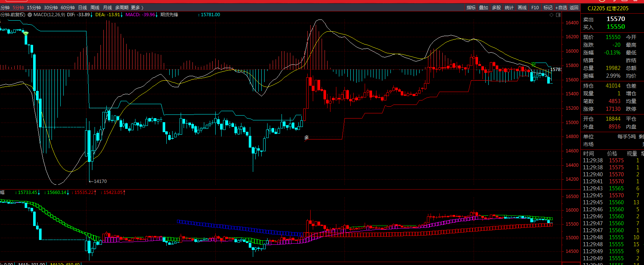
Task: Switch to 月线 monthly chart tab
Action: point(107,7)
